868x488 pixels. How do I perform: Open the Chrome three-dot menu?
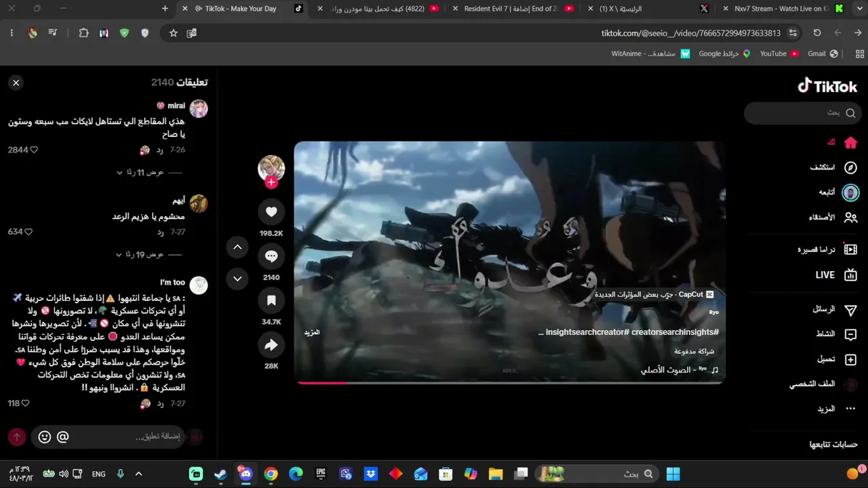pos(12,33)
